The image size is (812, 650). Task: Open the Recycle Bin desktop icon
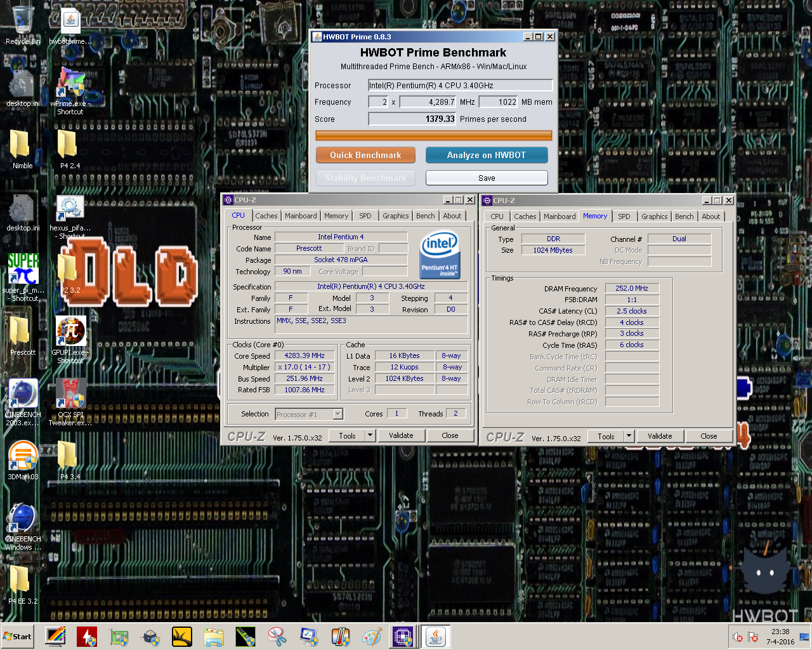pyautogui.click(x=23, y=25)
